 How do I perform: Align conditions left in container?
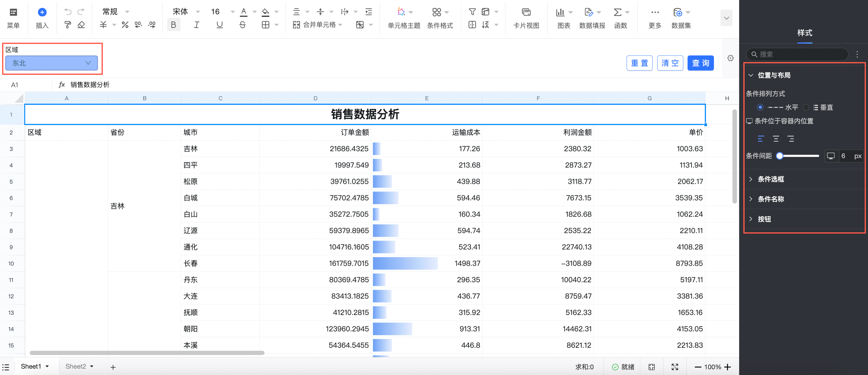[x=761, y=139]
